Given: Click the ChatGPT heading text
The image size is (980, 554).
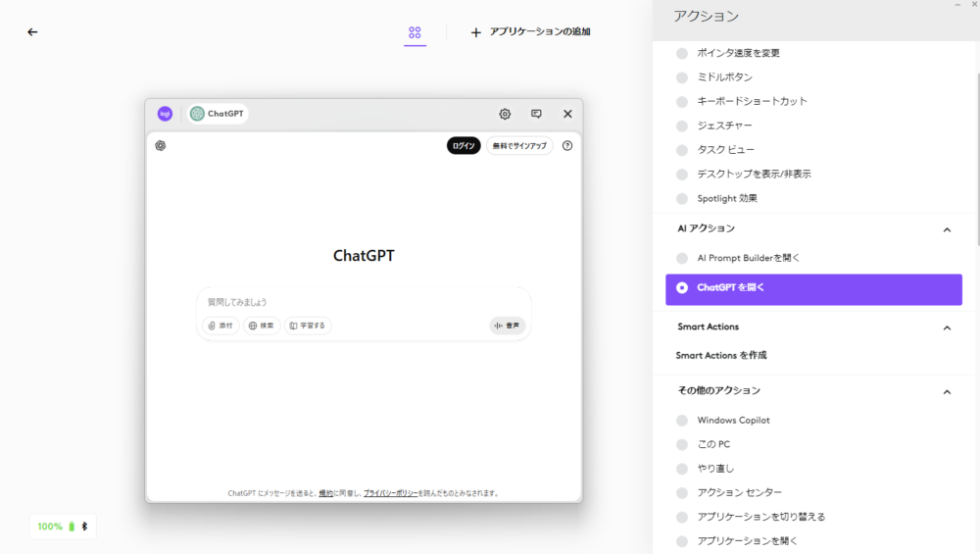Looking at the screenshot, I should 364,256.
